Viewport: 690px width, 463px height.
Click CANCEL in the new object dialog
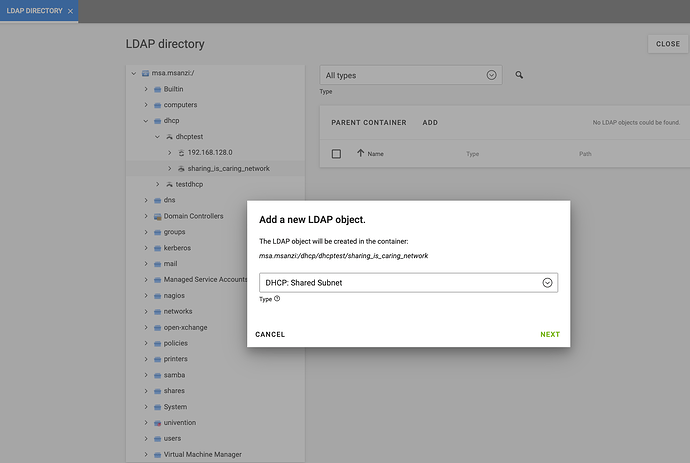[x=270, y=334]
